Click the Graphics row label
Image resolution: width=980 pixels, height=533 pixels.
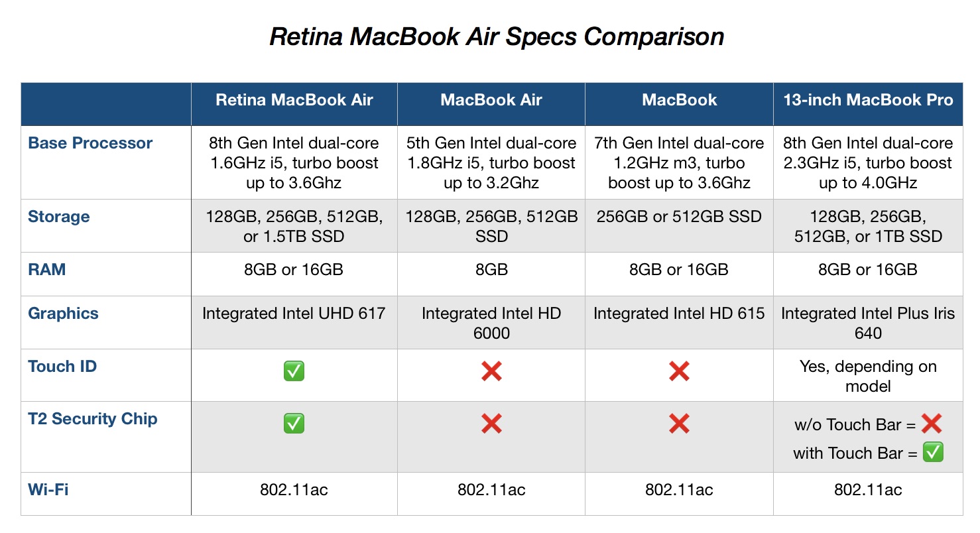pyautogui.click(x=63, y=314)
